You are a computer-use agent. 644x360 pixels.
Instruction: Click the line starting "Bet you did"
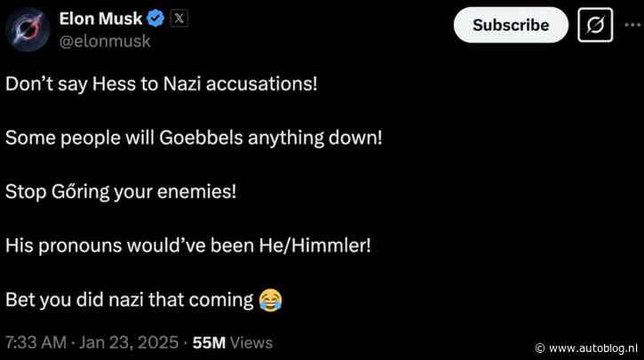click(x=131, y=300)
